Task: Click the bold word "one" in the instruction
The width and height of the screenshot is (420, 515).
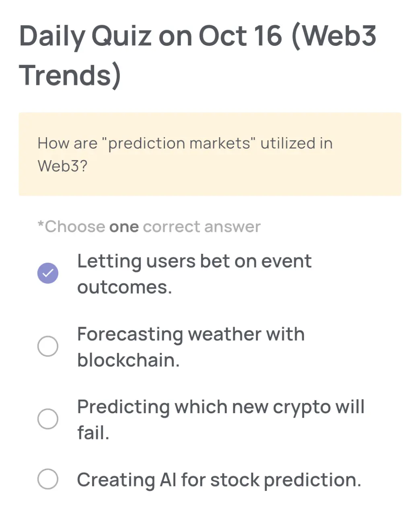Action: [124, 227]
